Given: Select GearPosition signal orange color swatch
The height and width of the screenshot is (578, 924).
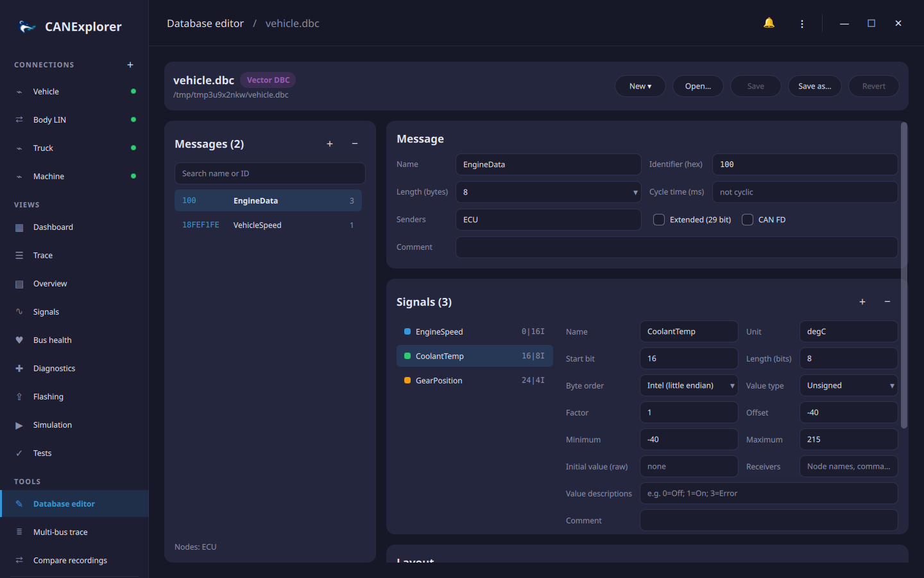Looking at the screenshot, I should [x=407, y=380].
